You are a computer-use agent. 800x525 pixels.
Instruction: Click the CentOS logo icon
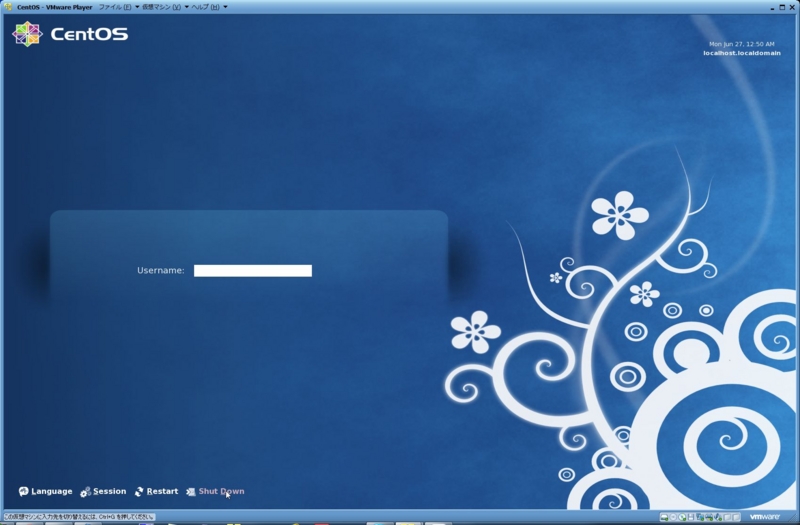(x=27, y=34)
